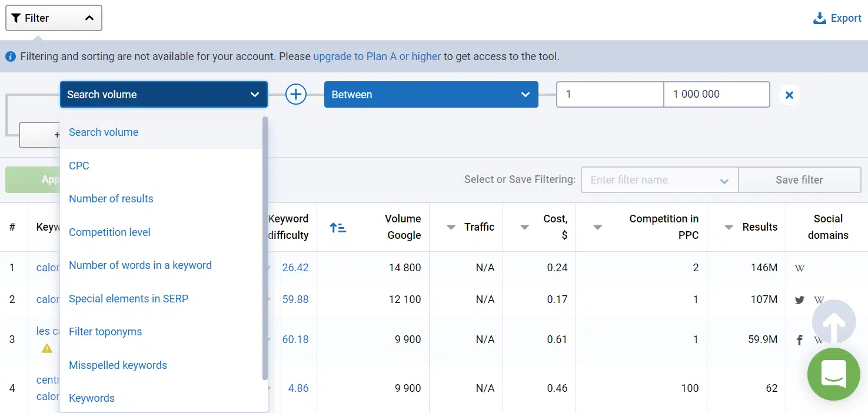This screenshot has height=413, width=868.
Task: Click the yellow warning triangle icon
Action: pyautogui.click(x=47, y=348)
